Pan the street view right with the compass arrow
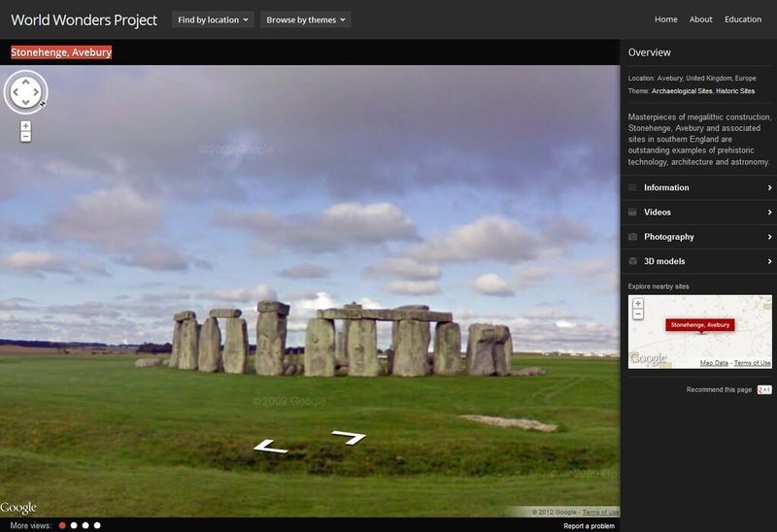The height and width of the screenshot is (532, 777). [x=36, y=92]
